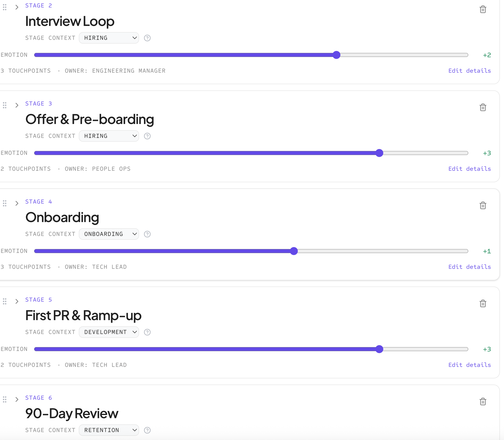Click the Interview Loop emotion slider handle

[x=336, y=55]
